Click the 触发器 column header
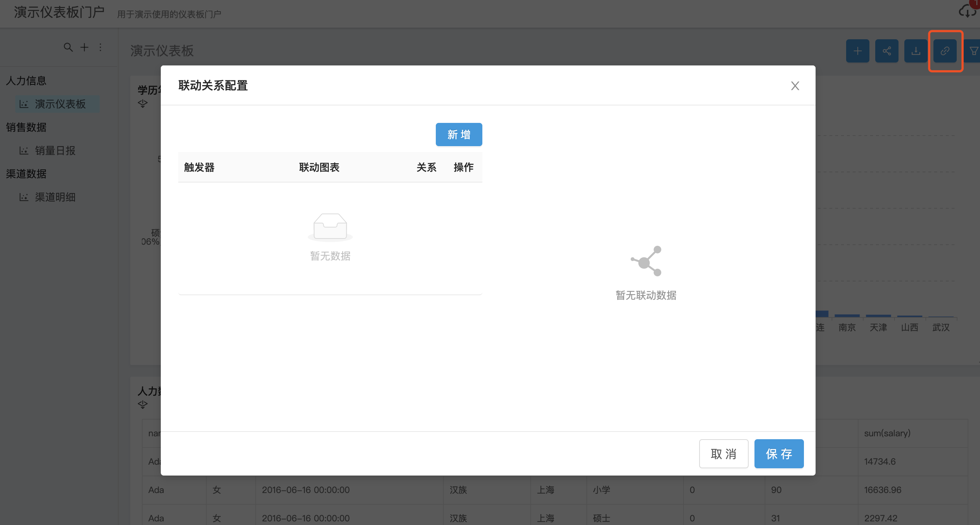Image resolution: width=980 pixels, height=525 pixels. pyautogui.click(x=199, y=167)
